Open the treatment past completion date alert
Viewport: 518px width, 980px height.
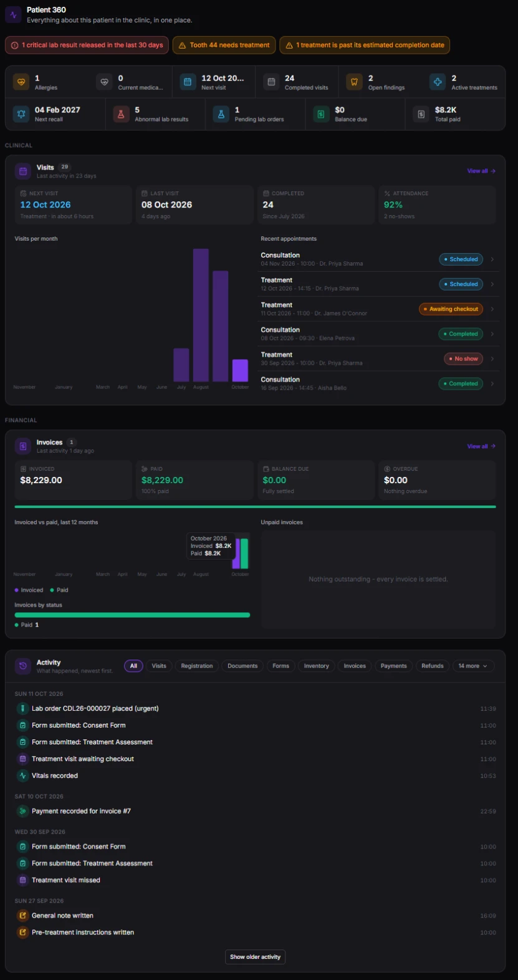pos(365,46)
